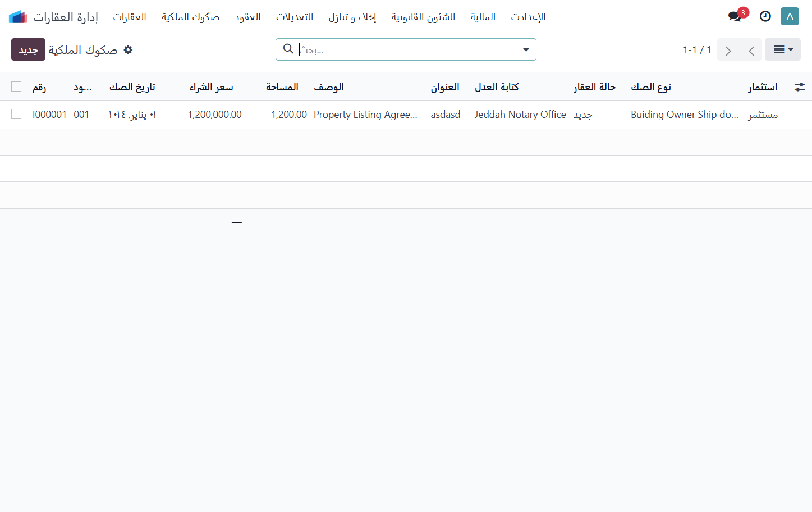The width and height of the screenshot is (812, 512).
Task: Open the العقارات menu
Action: click(x=130, y=17)
